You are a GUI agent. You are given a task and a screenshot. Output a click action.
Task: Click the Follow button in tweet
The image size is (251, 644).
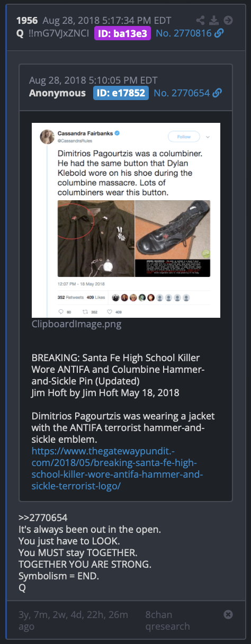tap(184, 136)
